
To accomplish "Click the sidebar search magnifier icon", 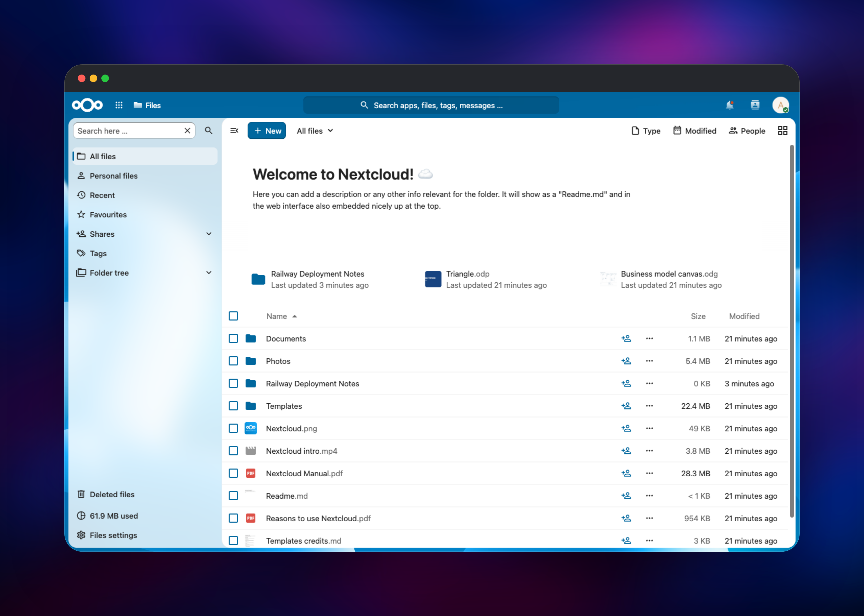I will click(209, 130).
